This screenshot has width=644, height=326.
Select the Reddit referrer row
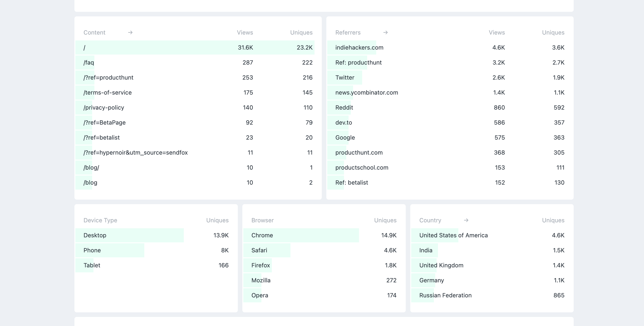pyautogui.click(x=344, y=108)
